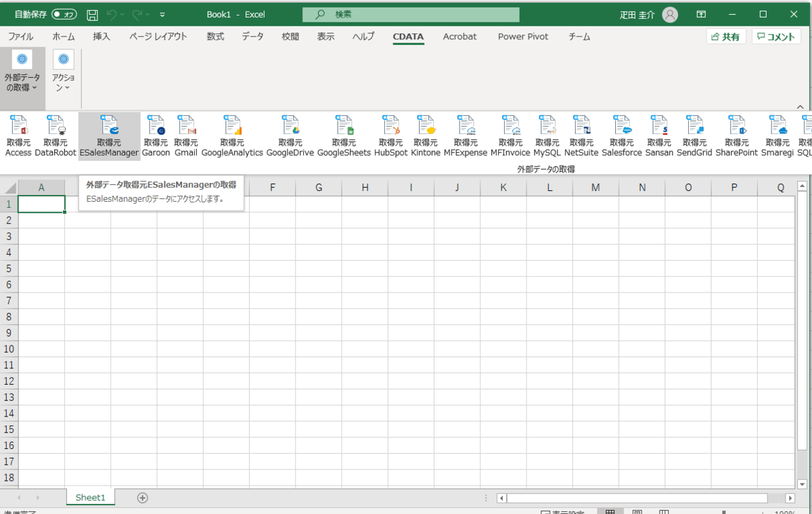Open the Quick Access Toolbar customize arrow
Viewport: 812px width, 514px height.
tap(162, 14)
